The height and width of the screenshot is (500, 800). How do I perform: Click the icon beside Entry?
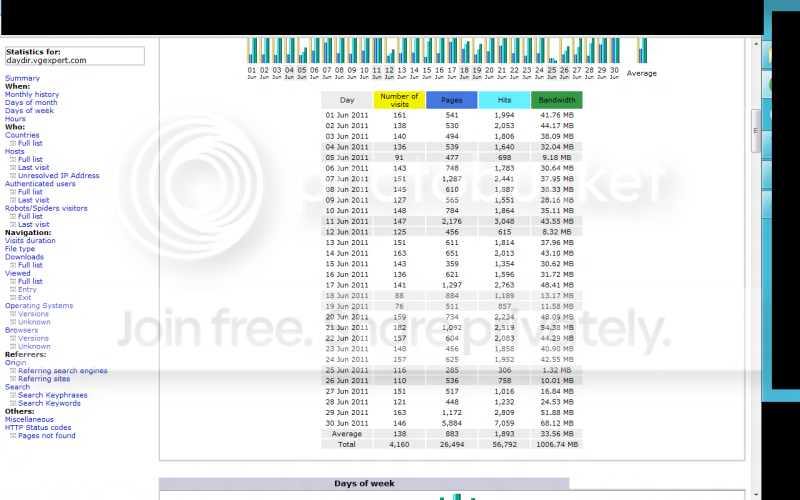13,290
